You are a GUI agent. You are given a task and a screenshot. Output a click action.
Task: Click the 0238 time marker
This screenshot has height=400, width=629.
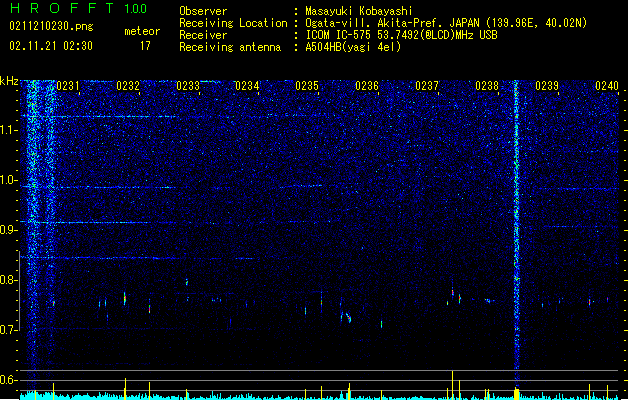[487, 86]
